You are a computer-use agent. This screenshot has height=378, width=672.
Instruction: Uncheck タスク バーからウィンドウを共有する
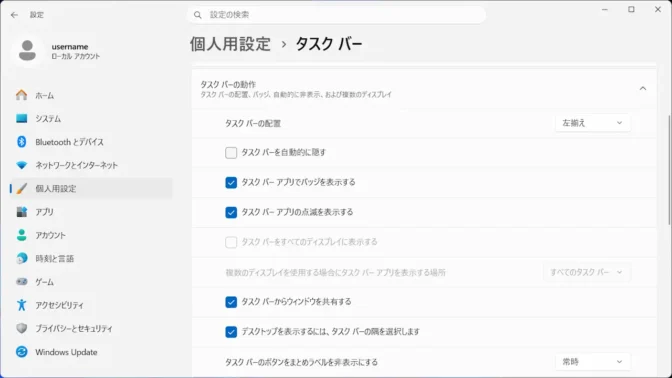[231, 302]
